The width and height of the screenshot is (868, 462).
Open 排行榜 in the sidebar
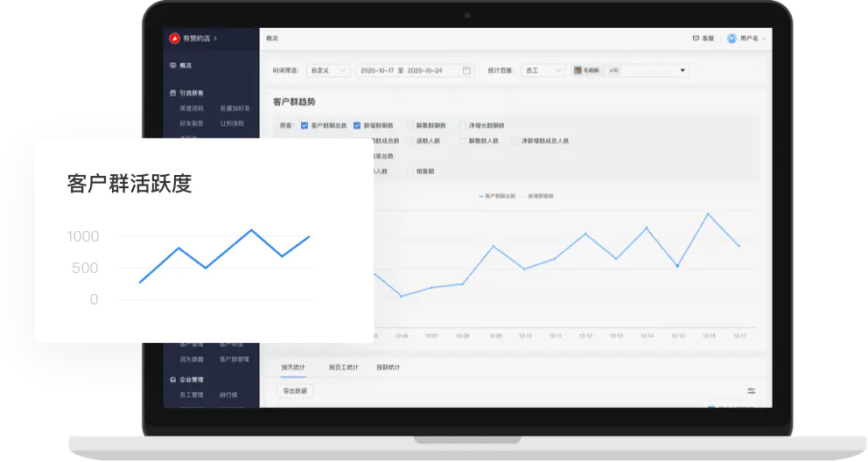coord(228,395)
